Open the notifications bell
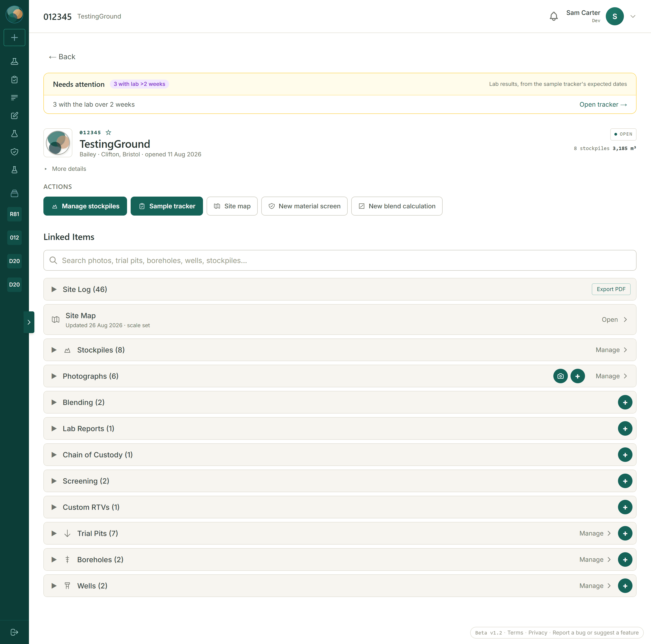The image size is (651, 644). [554, 16]
